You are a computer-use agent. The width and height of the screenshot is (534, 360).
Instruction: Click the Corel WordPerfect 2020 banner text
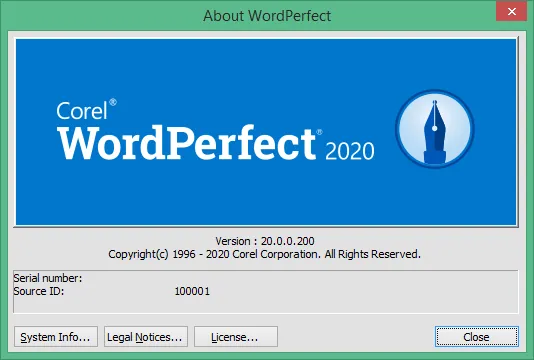pyautogui.click(x=215, y=130)
